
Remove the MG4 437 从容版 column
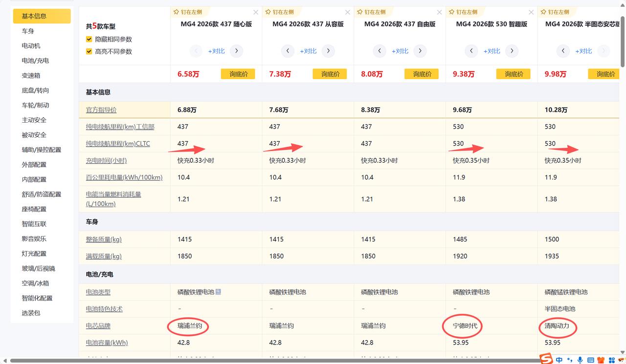[348, 12]
